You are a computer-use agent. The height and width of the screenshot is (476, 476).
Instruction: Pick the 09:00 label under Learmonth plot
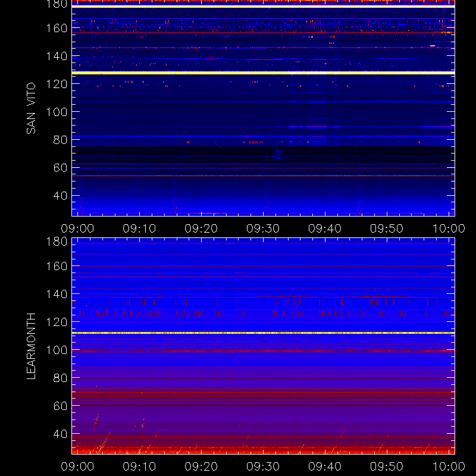coord(77,466)
